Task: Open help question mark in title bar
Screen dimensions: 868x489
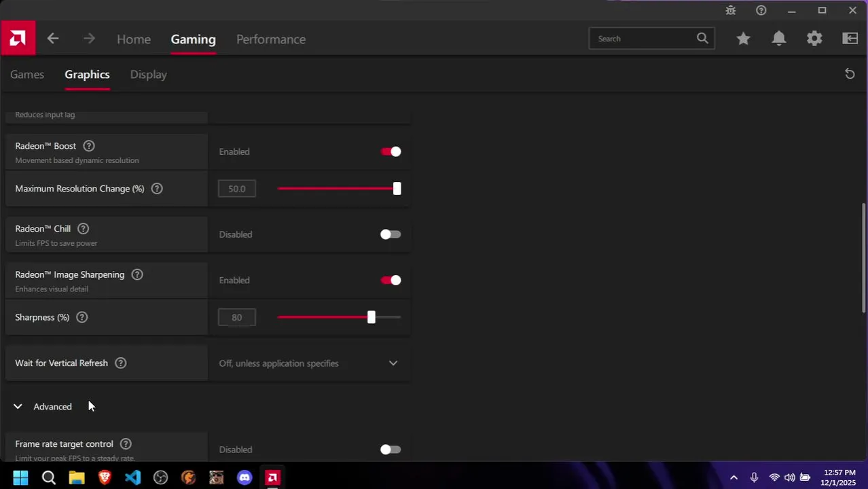Action: [761, 10]
